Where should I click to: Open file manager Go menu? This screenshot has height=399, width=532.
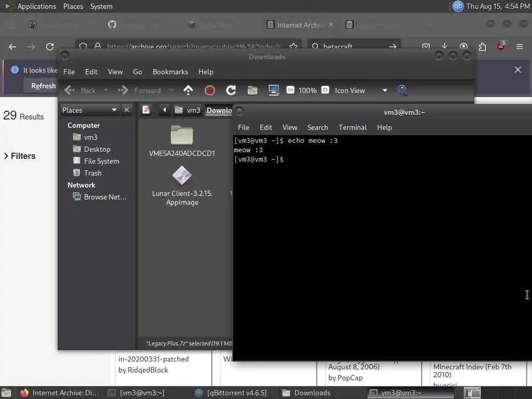tap(137, 72)
